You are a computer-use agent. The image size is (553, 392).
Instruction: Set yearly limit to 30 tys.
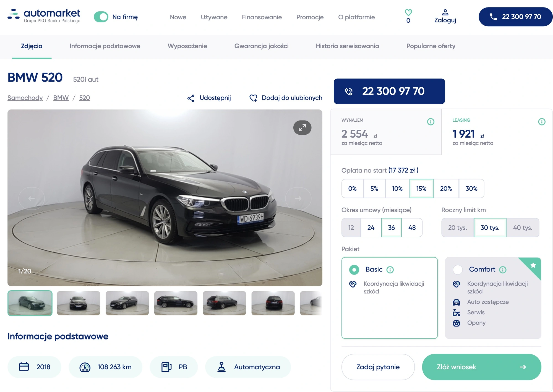click(490, 228)
